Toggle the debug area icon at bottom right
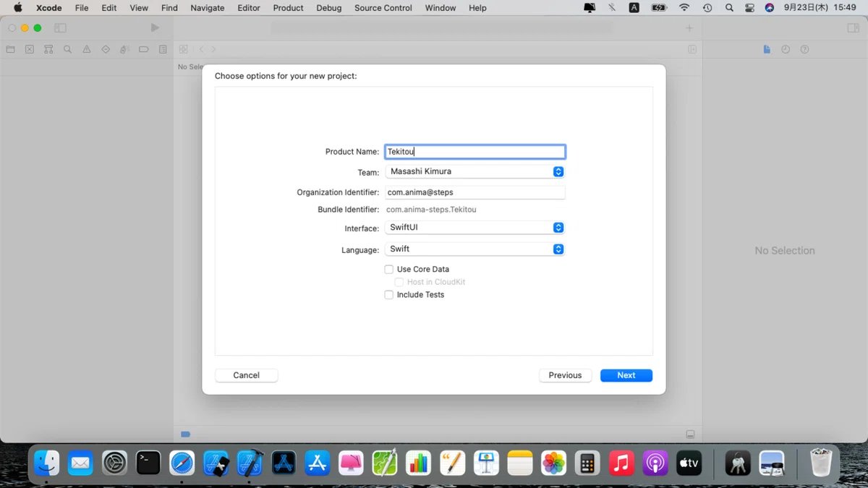This screenshot has width=868, height=488. click(x=690, y=435)
